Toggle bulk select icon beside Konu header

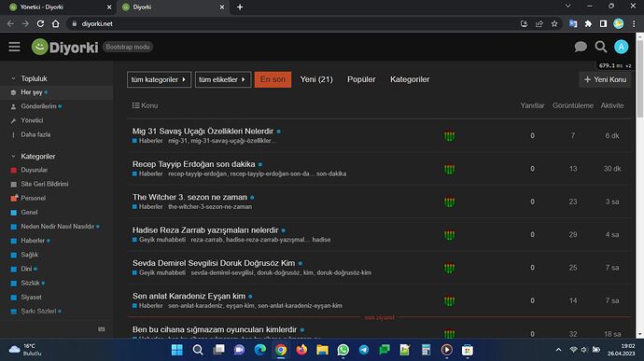(135, 105)
